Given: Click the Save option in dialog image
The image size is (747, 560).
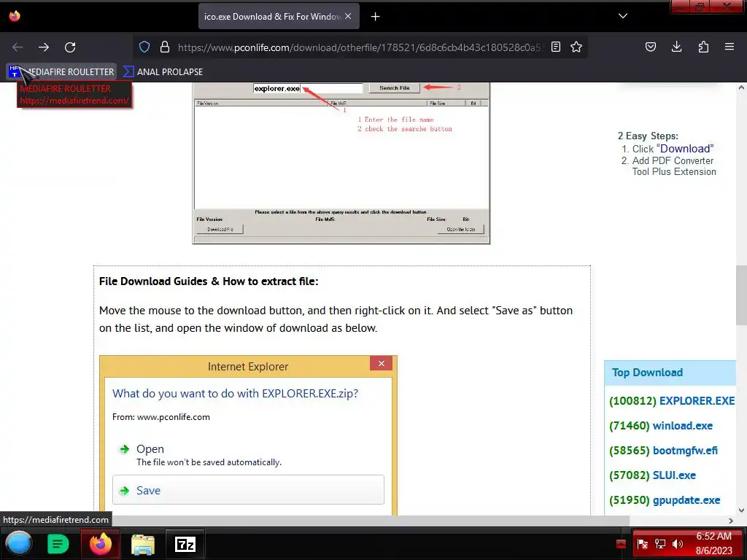Looking at the screenshot, I should point(248,490).
